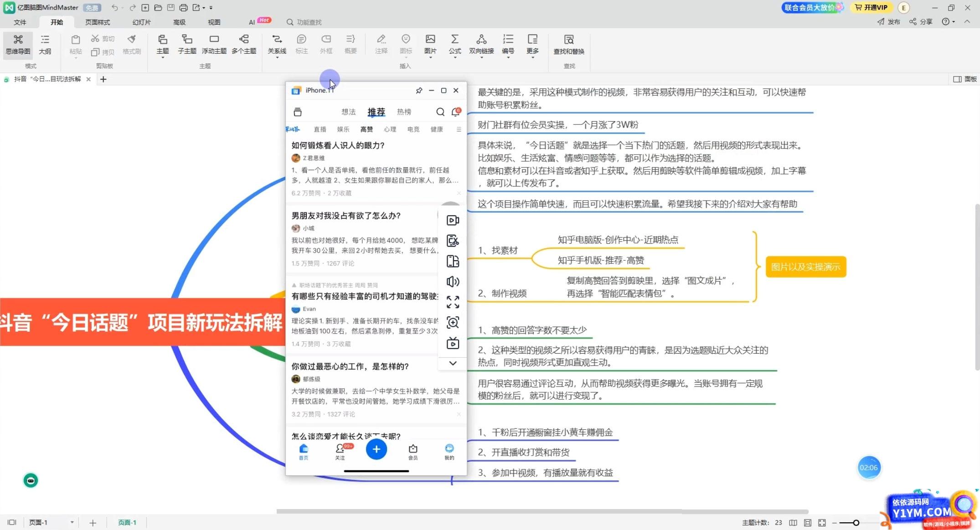Click the Summary (概要) icon
Screen dimensions: 980x530
[351, 39]
